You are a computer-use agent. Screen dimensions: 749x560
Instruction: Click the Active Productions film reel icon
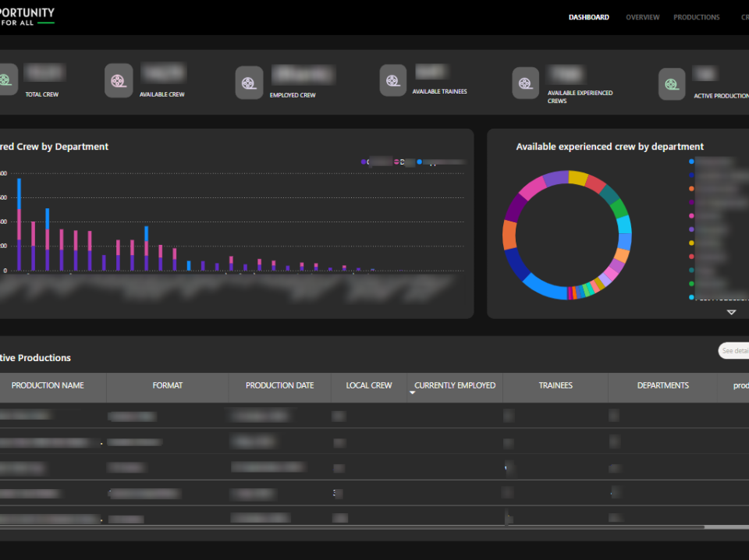[x=672, y=84]
